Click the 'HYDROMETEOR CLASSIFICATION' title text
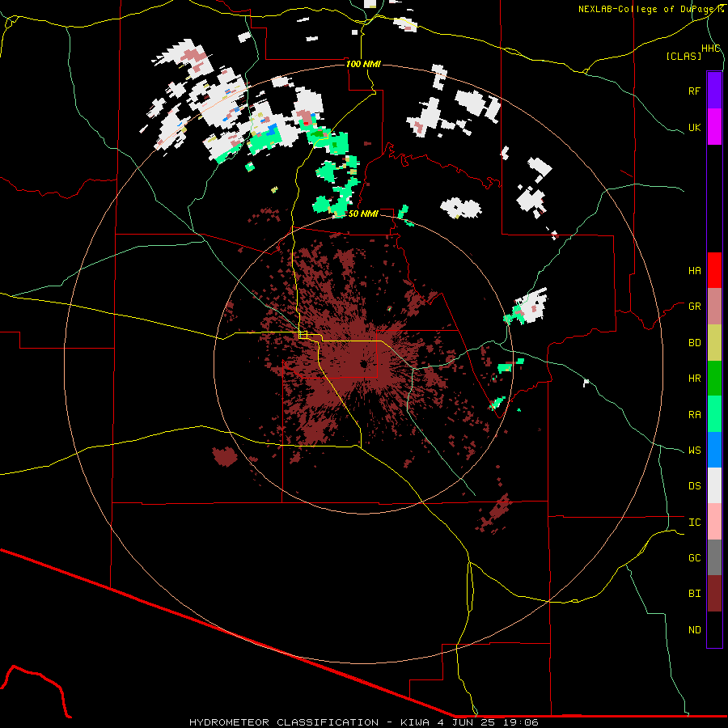 coord(284,722)
